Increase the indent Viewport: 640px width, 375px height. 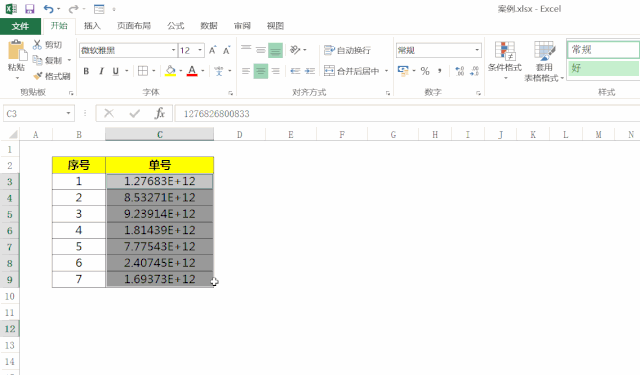pos(310,71)
